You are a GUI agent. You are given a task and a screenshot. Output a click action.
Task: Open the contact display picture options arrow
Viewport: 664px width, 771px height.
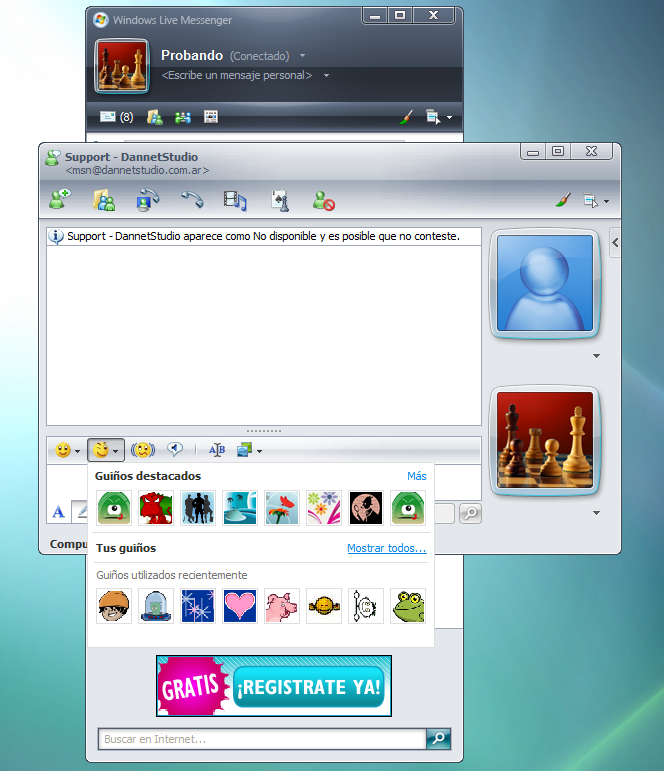pos(596,356)
